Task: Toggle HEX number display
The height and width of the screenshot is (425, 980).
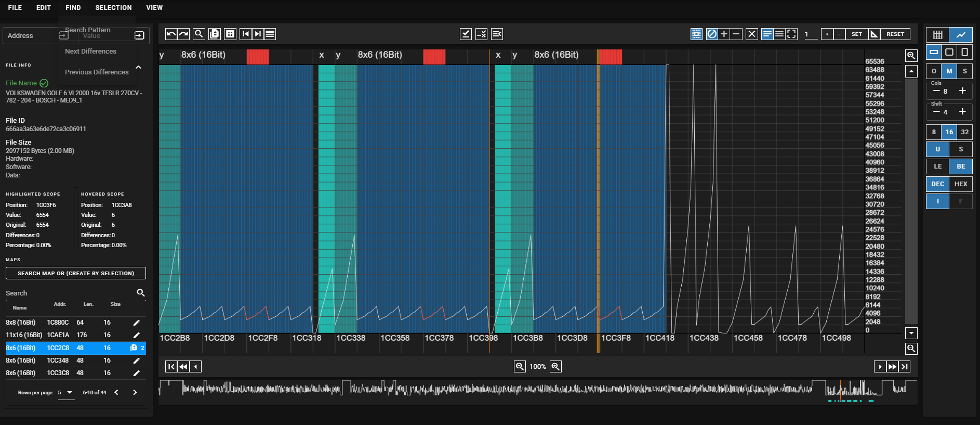Action: pos(961,184)
